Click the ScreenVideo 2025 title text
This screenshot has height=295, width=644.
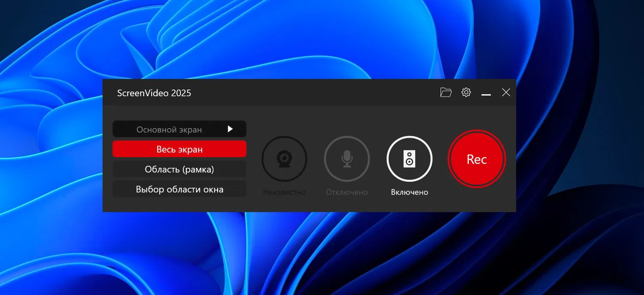(154, 93)
